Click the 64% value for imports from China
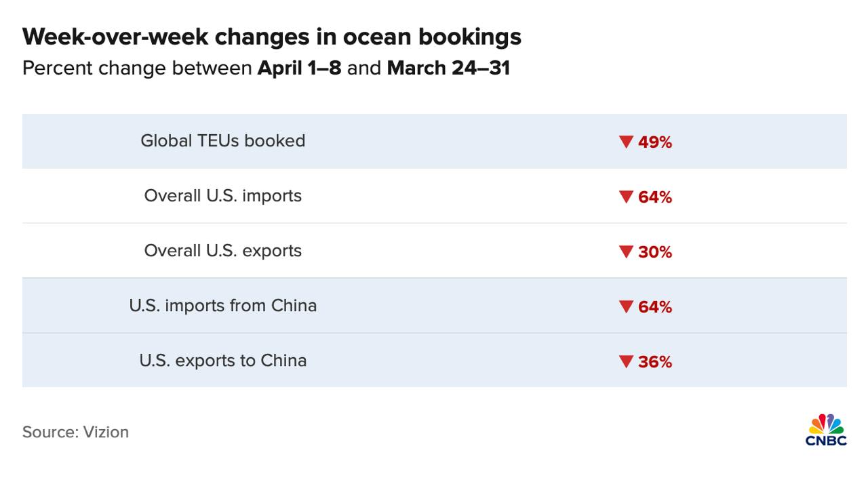Image resolution: width=868 pixels, height=484 pixels. [x=654, y=307]
